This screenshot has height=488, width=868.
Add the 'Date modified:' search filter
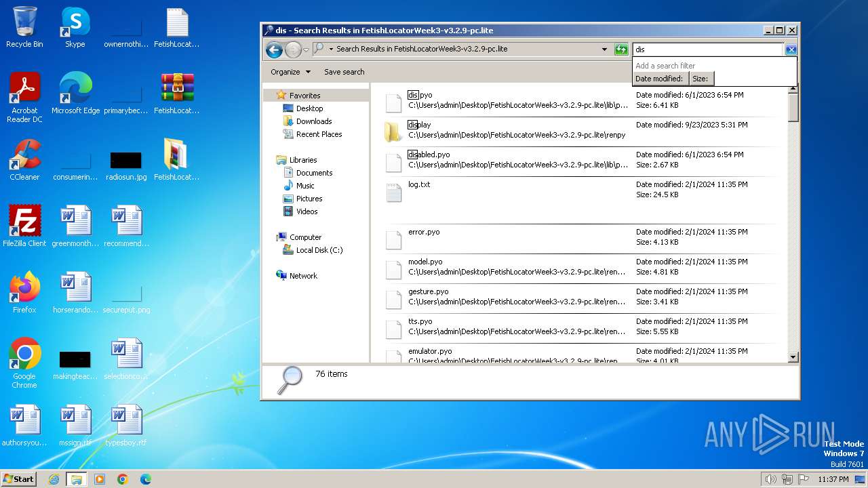coord(659,79)
